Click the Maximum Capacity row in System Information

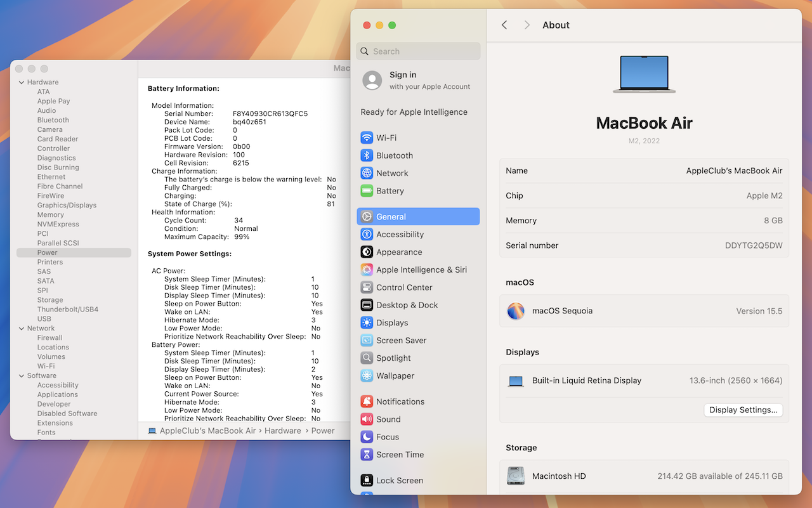[207, 237]
